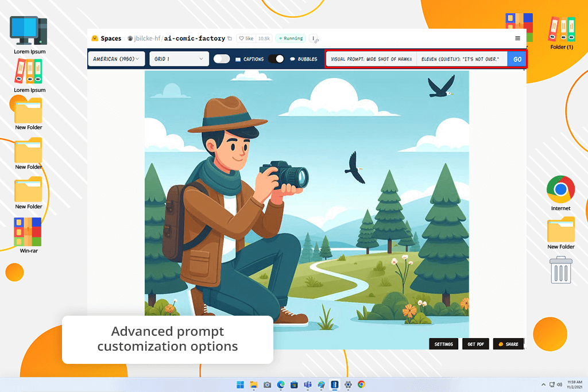The image size is (588, 392).
Task: Open the jbilcke-hf author link
Action: click(x=147, y=38)
